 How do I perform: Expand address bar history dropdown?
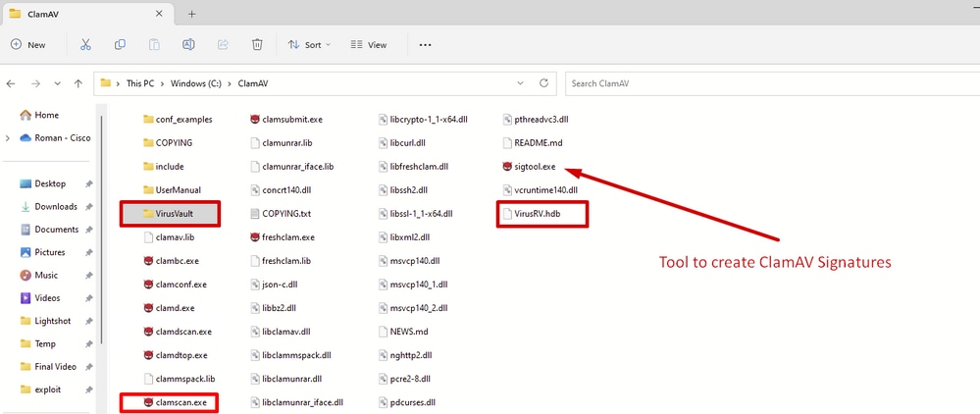point(521,82)
